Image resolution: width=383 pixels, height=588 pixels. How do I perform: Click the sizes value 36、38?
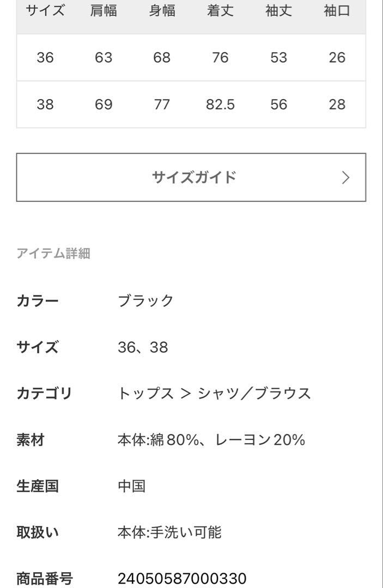pos(143,347)
